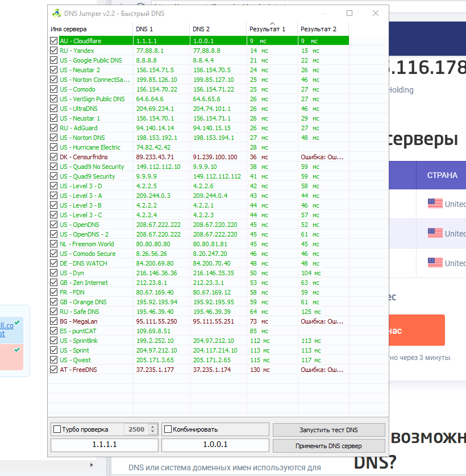Viewport: 466px width, 476px height.
Task: Select the US - Dyn row
Action: (x=198, y=273)
